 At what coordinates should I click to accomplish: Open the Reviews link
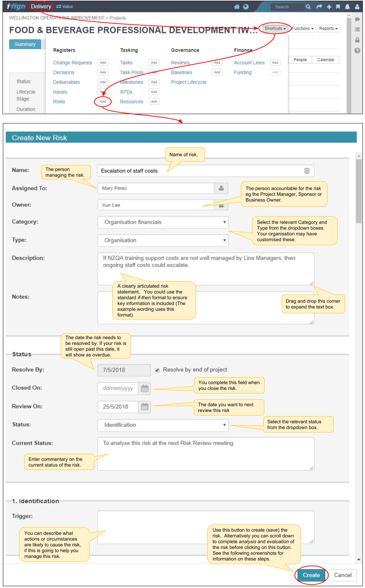click(180, 62)
